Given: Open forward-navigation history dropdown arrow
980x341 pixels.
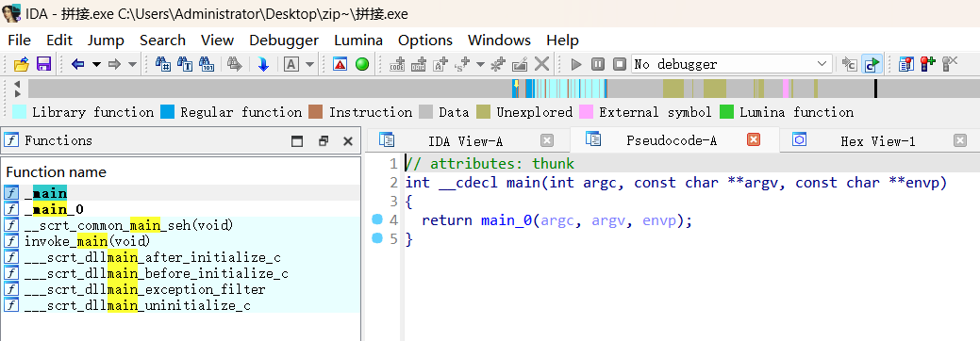Looking at the screenshot, I should [x=132, y=64].
